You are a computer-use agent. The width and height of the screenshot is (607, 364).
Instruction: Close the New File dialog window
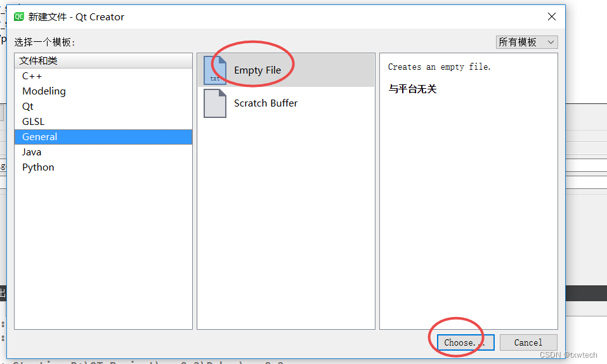552,16
